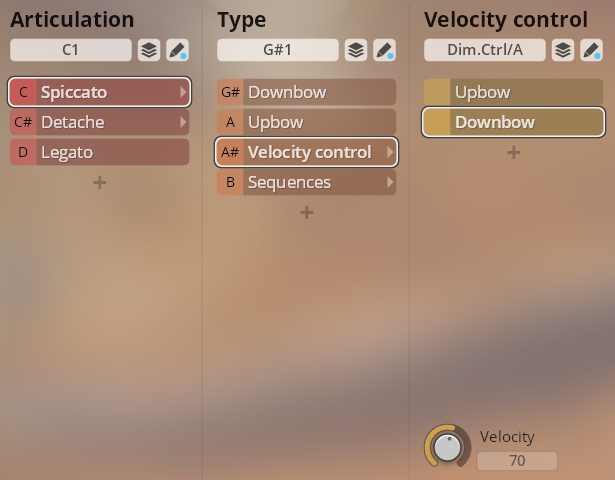Click the layers icon in Type column
The width and height of the screenshot is (615, 480).
pyautogui.click(x=356, y=50)
